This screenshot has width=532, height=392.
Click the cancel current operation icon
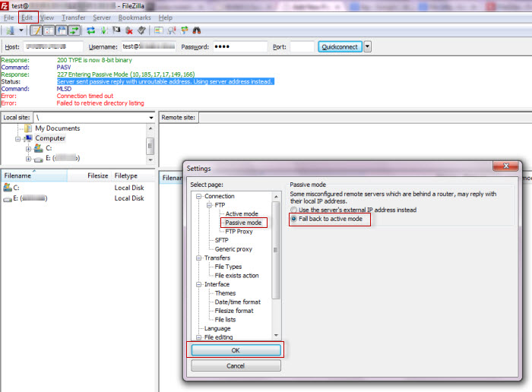tap(116, 30)
